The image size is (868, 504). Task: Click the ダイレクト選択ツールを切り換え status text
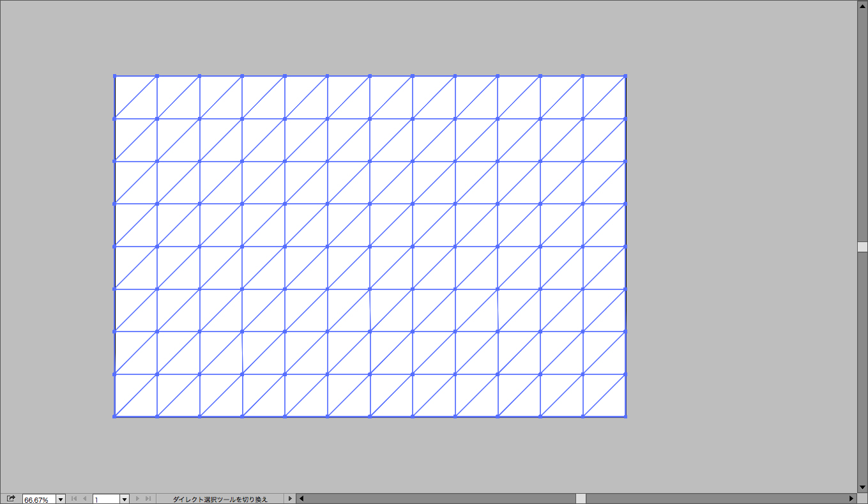click(220, 499)
